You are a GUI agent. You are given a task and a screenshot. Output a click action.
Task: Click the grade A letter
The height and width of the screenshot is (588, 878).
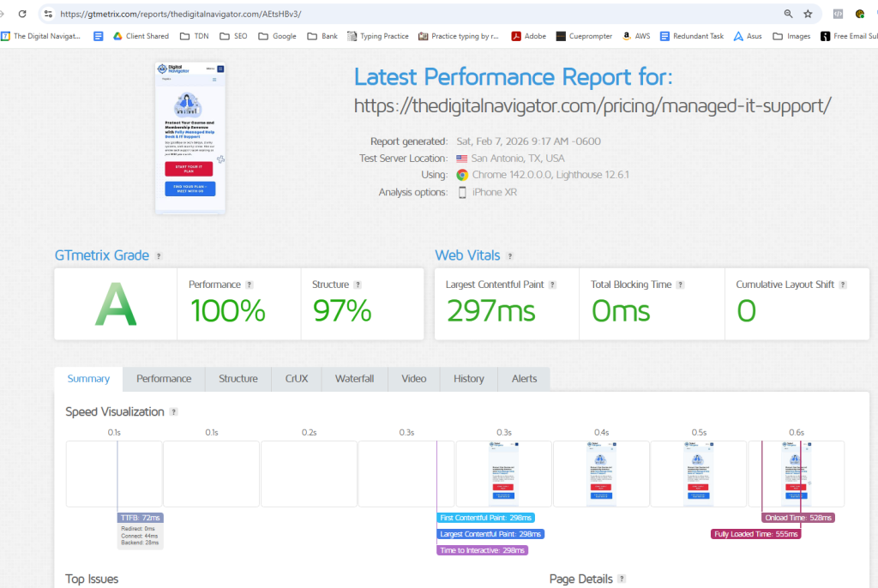point(116,304)
